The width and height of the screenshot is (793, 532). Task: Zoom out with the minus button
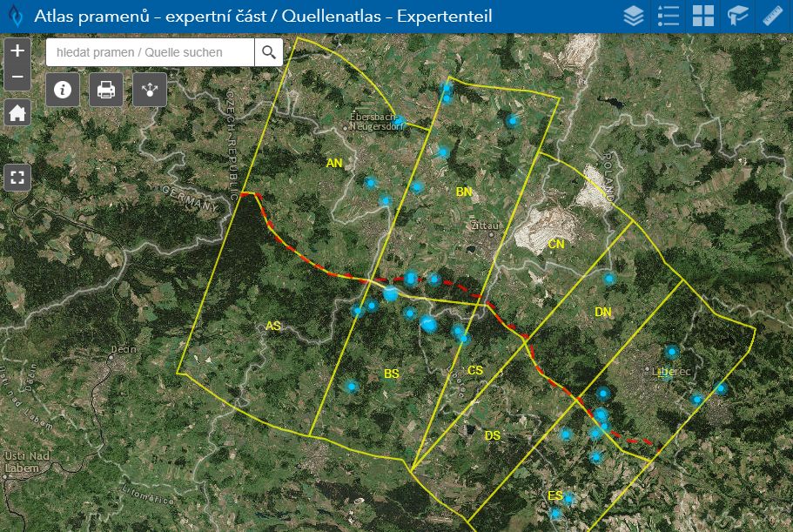point(17,77)
